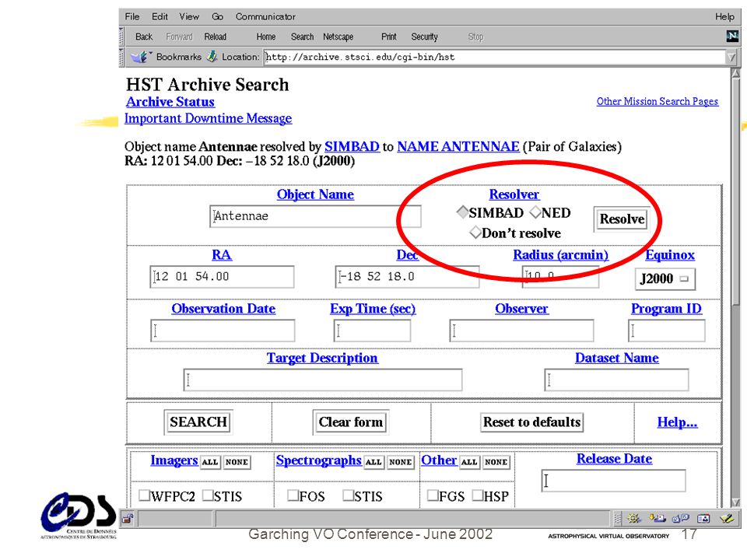This screenshot has width=747, height=560.
Task: Click the Dec input field
Action: (407, 277)
